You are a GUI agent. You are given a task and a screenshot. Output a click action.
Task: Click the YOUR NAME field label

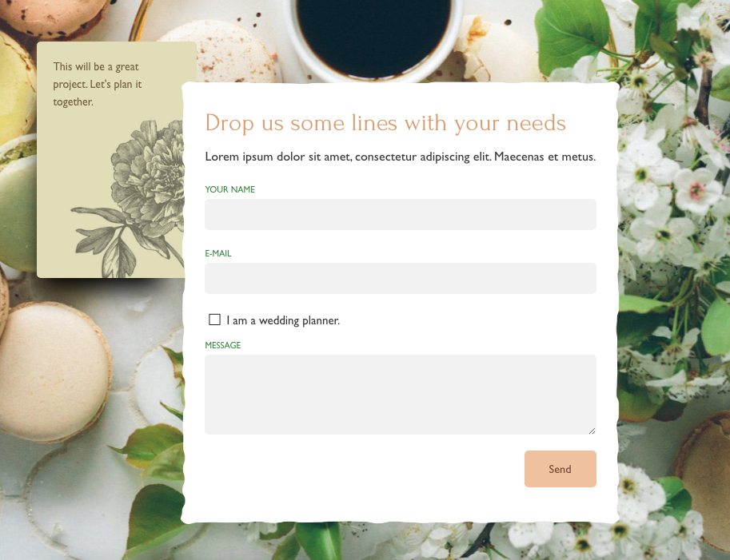(230, 189)
